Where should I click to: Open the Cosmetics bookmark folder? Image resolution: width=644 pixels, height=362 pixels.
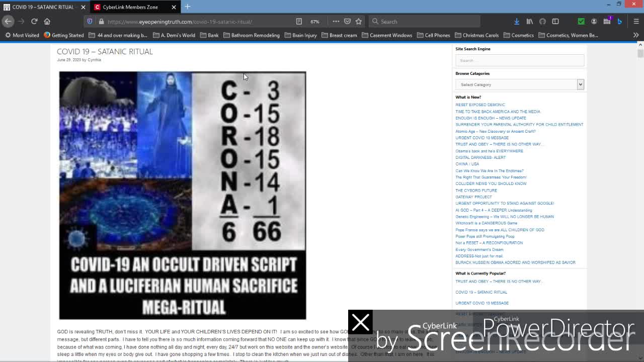pos(518,35)
